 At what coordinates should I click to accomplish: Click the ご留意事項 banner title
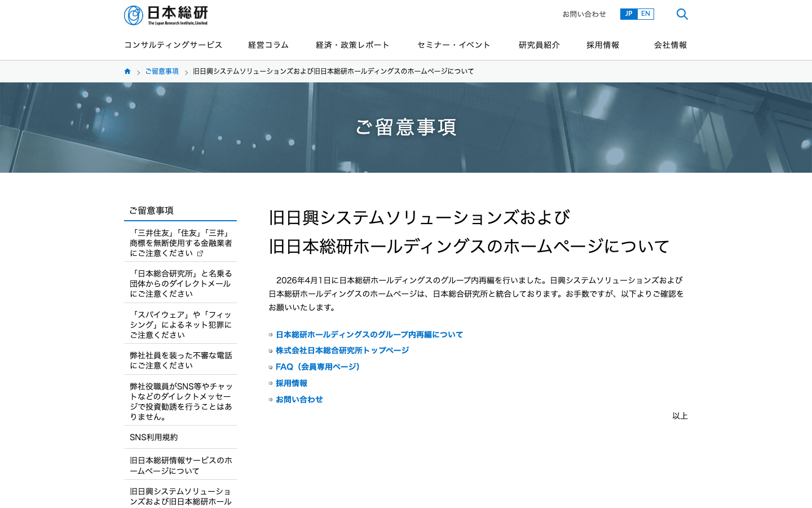[x=406, y=128]
